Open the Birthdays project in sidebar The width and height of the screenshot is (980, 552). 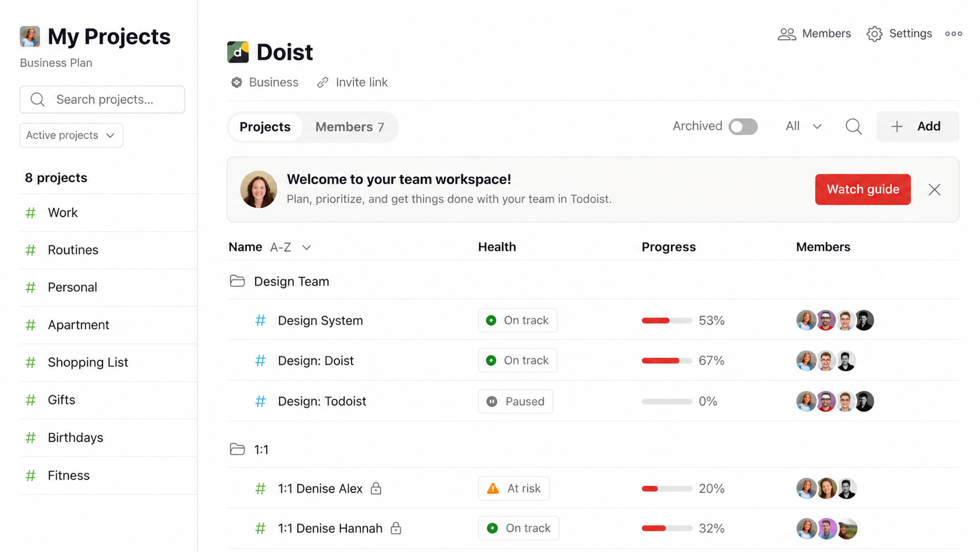coord(108,438)
